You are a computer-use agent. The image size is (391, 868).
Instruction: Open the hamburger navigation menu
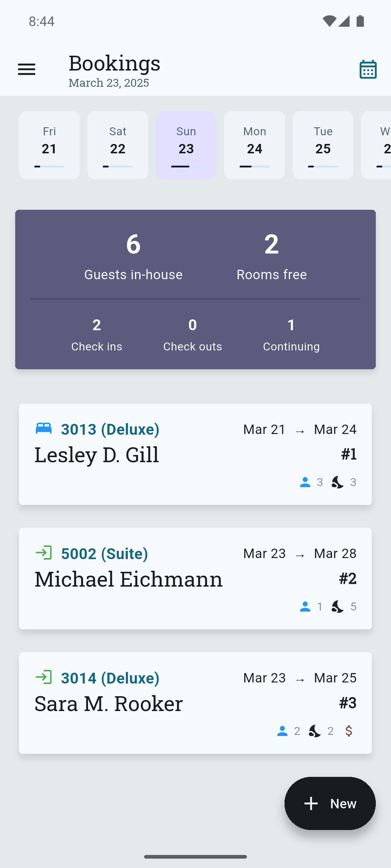[27, 69]
